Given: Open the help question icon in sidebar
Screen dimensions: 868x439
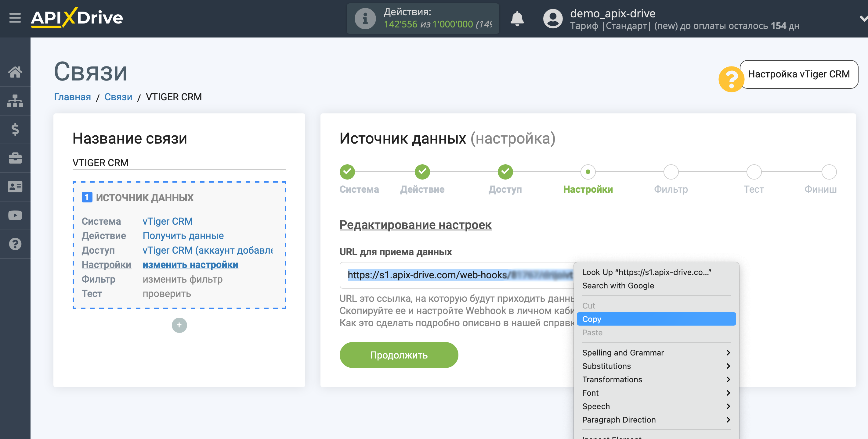Looking at the screenshot, I should click(15, 244).
